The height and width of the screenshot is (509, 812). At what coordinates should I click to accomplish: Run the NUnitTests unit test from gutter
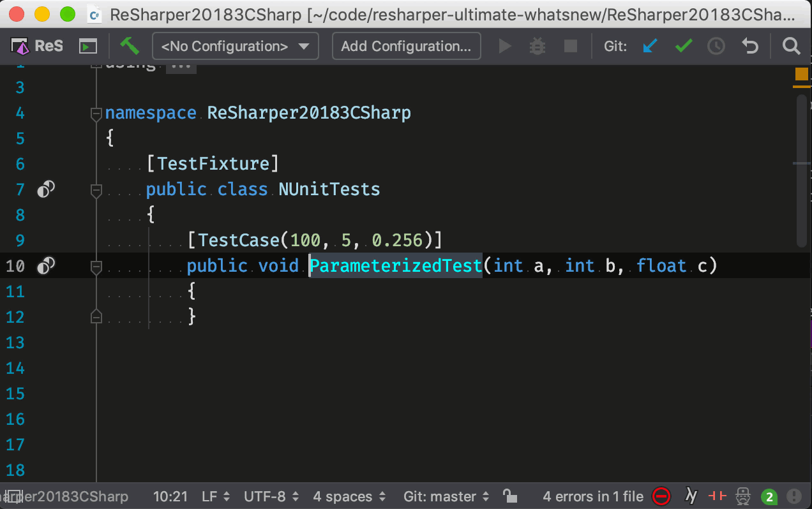click(45, 189)
